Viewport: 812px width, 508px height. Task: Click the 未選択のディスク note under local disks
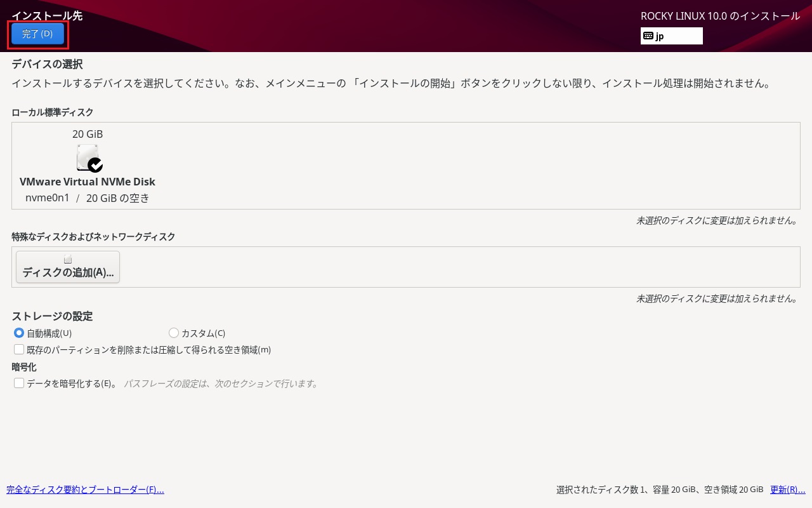[717, 221]
